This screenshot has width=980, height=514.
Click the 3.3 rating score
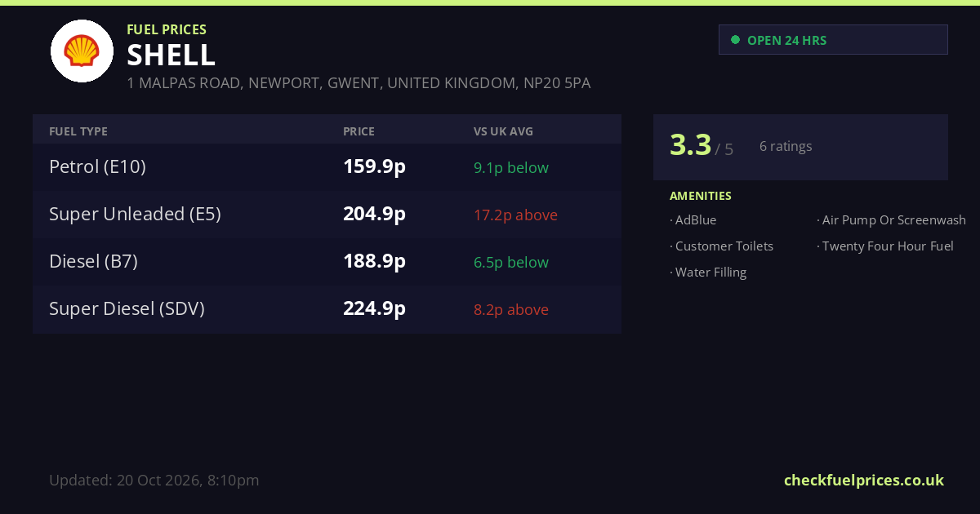pyautogui.click(x=691, y=145)
